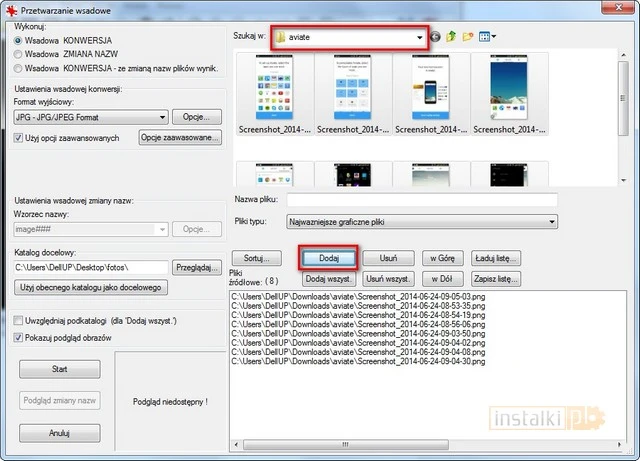Click the IrfanView title bar icon

[x=9, y=9]
